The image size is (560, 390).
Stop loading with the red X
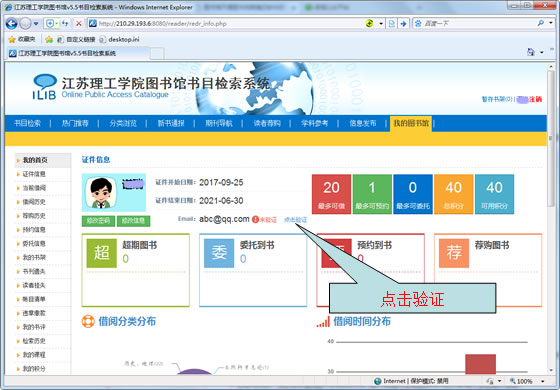79,24
